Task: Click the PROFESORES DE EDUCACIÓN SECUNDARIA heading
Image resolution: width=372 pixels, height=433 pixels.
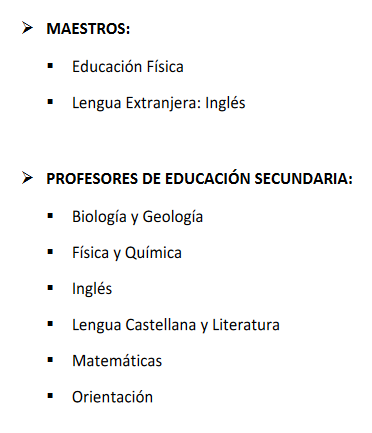Action: [x=199, y=178]
